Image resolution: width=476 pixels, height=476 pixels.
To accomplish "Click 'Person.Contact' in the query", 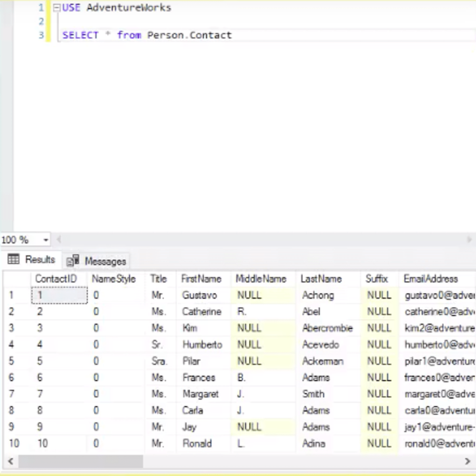I will 190,35.
